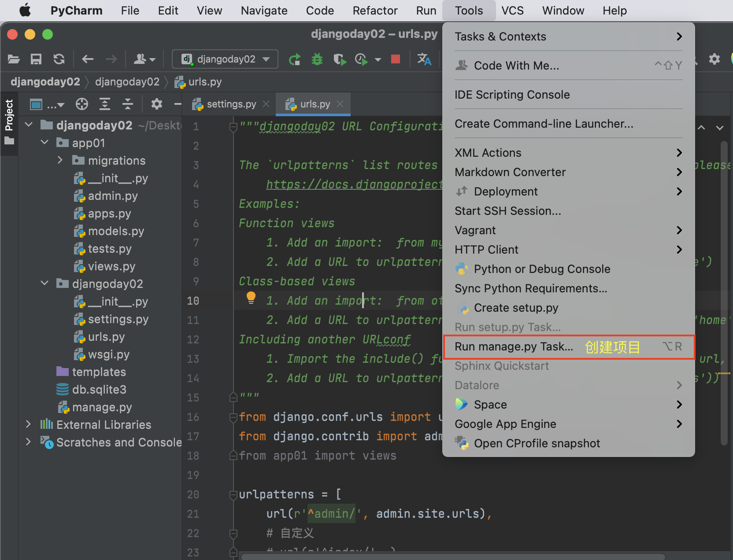The height and width of the screenshot is (560, 733).
Task: Open the Apple menu
Action: (x=25, y=10)
